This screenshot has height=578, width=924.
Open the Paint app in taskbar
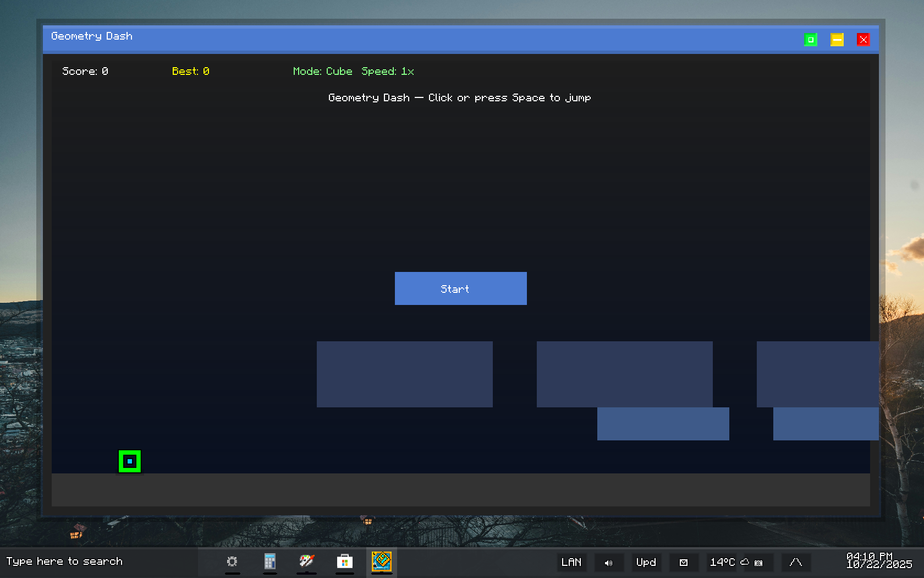[307, 562]
